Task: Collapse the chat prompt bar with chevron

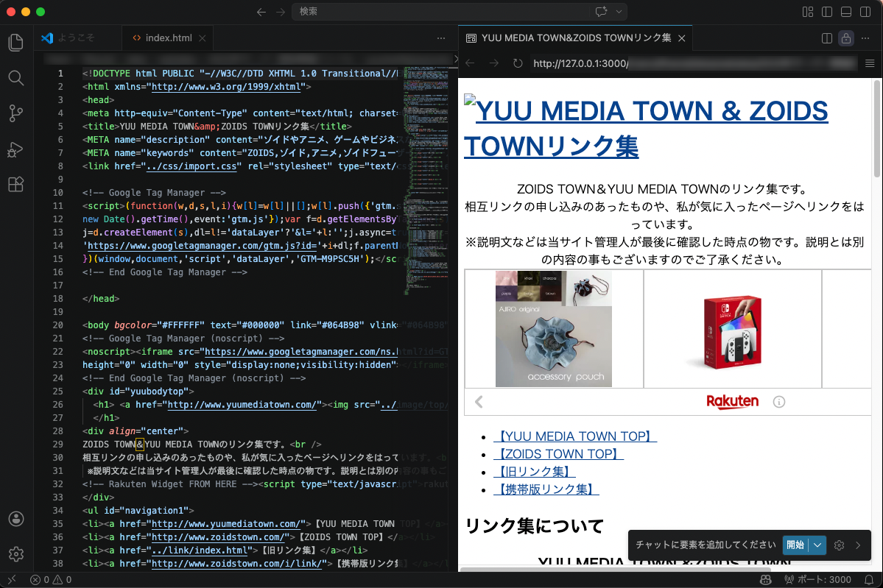Action: (x=858, y=545)
